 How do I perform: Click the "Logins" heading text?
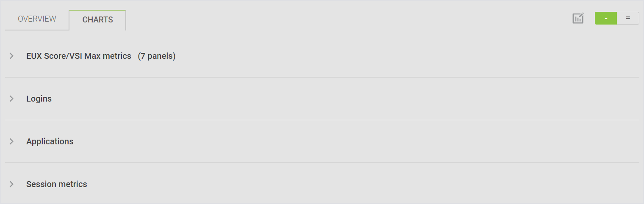[39, 99]
